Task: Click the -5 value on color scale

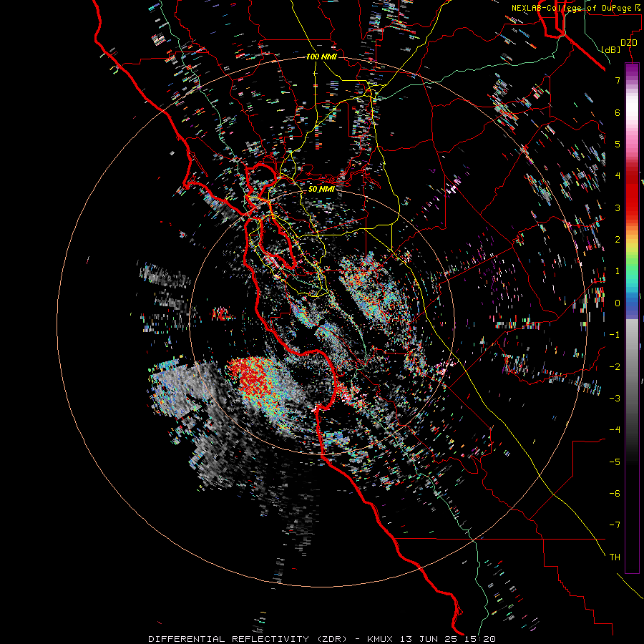Action: (x=615, y=462)
